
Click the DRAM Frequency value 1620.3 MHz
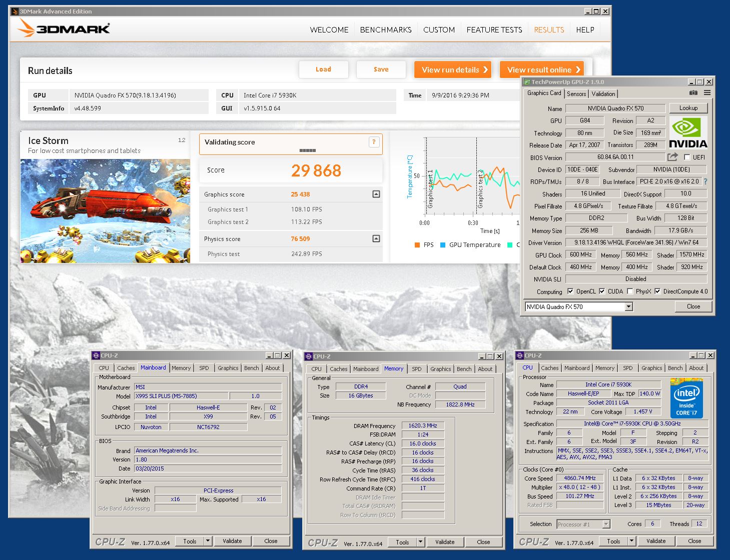click(x=423, y=425)
